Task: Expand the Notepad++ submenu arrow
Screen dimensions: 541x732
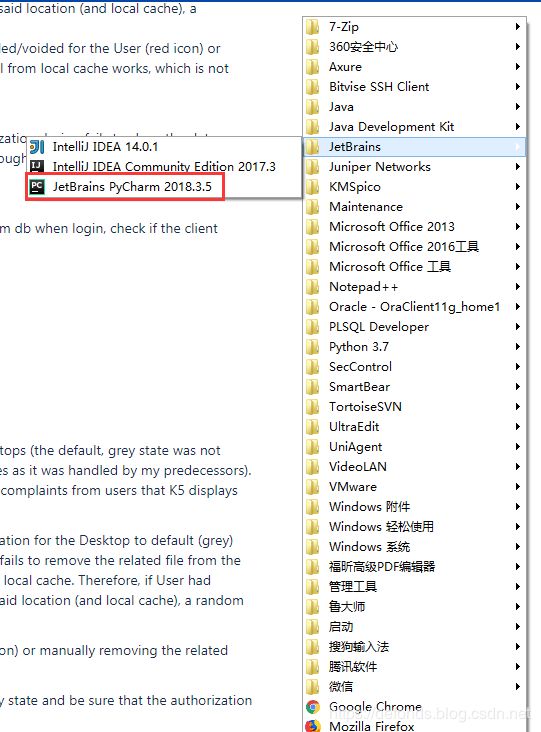Action: point(517,287)
